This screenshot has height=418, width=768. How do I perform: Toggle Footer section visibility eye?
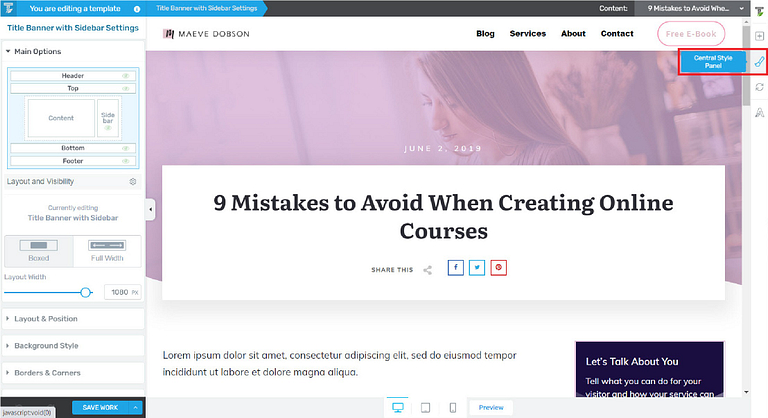click(x=126, y=161)
